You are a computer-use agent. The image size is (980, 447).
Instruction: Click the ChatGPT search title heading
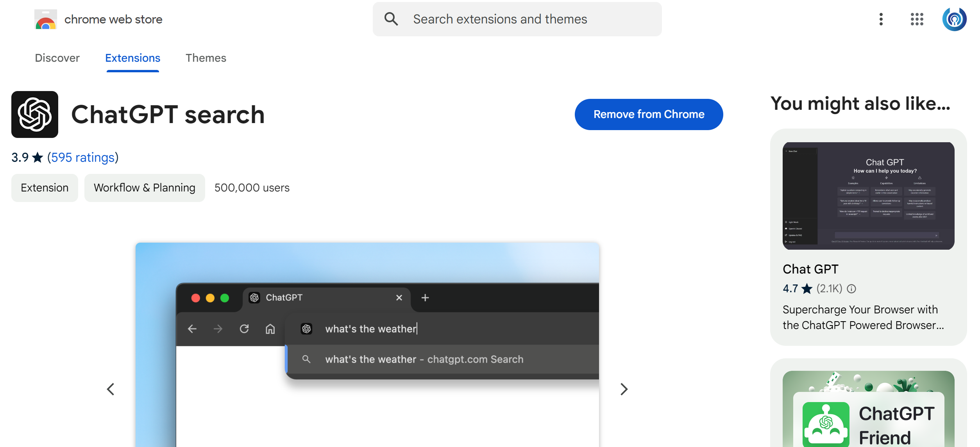(x=168, y=114)
